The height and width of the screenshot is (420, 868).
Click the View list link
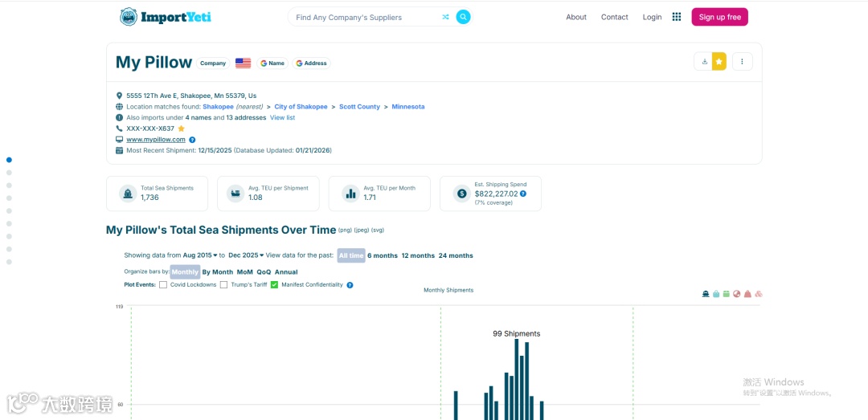(282, 118)
